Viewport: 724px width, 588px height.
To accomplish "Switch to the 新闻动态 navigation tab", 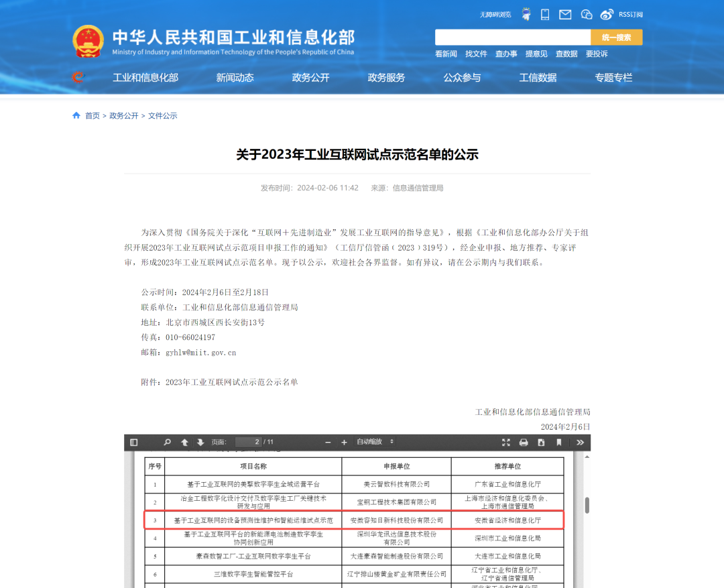I will 235,77.
